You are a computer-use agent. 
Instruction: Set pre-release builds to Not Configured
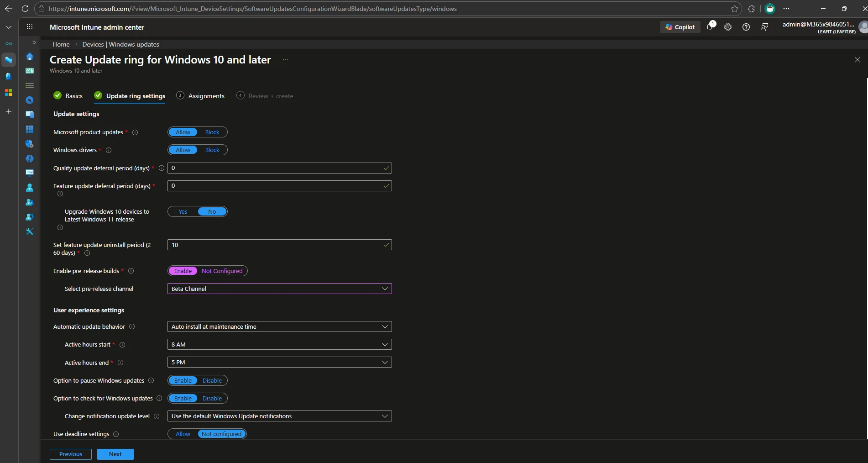point(222,271)
